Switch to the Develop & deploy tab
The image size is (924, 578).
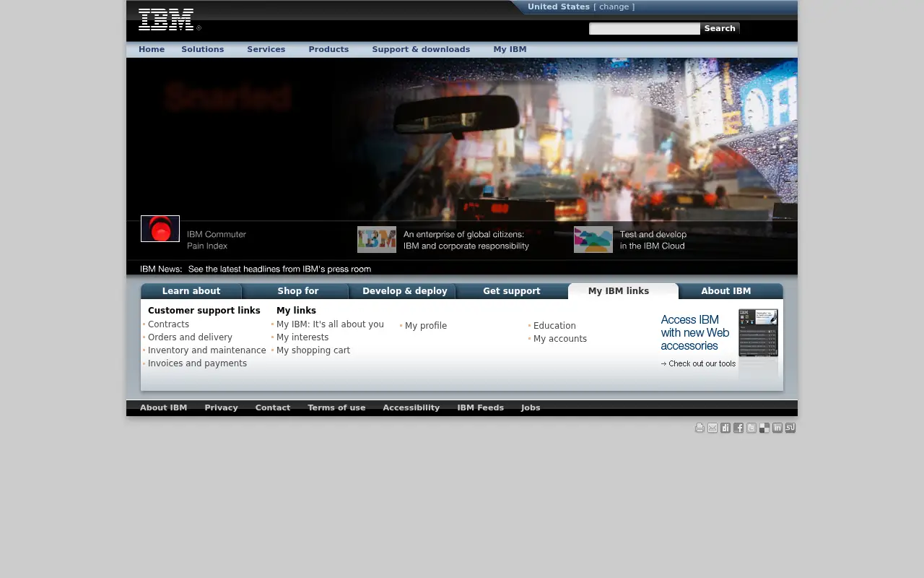coord(405,291)
